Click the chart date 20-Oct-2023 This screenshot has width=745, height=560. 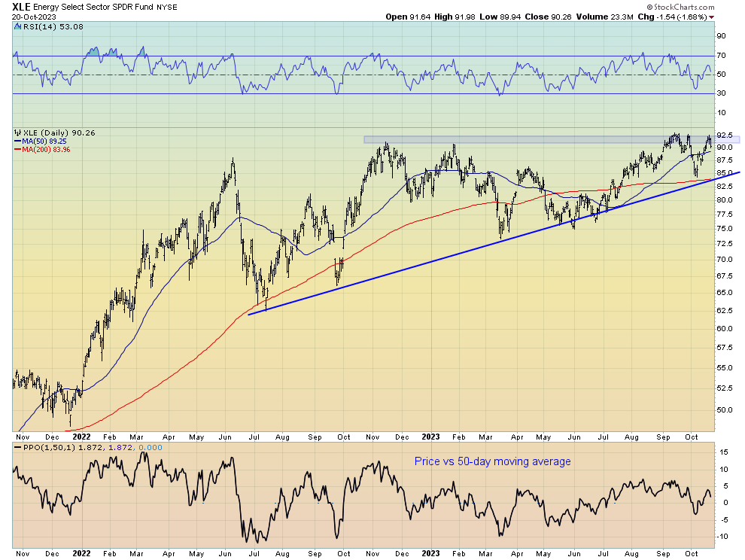coord(34,17)
